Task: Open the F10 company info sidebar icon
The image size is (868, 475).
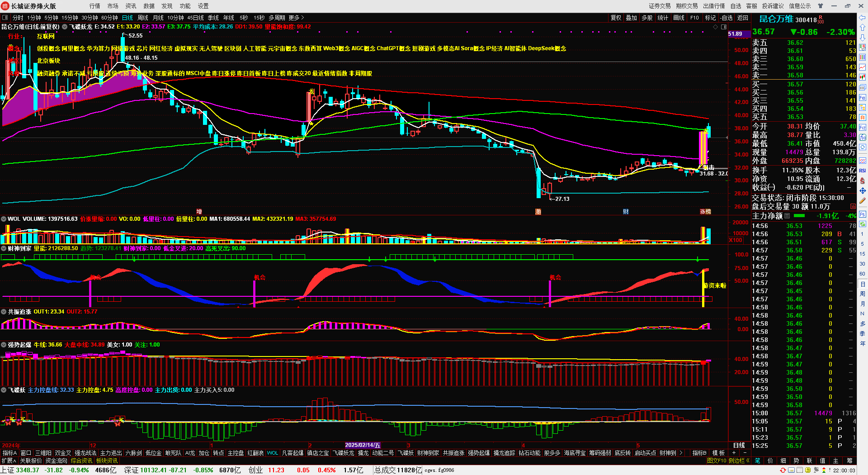Action: (863, 97)
